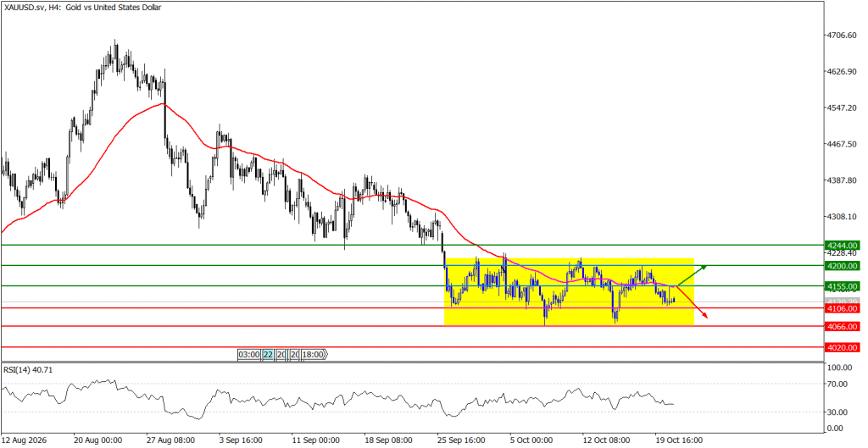Click the 4706.60 price scale value

pyautogui.click(x=843, y=36)
